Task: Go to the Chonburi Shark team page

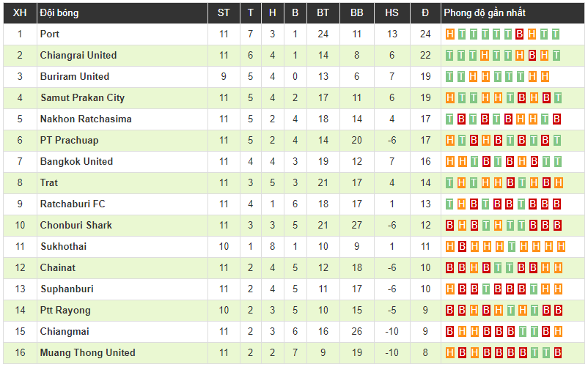Action: tap(76, 225)
